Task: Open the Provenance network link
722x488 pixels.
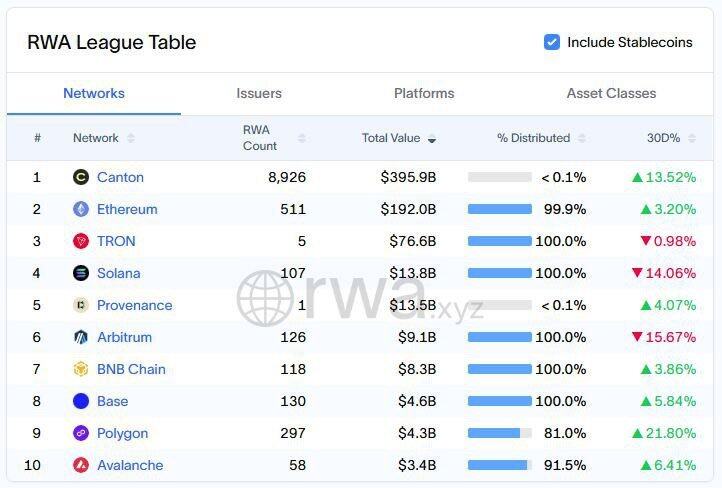Action: pyautogui.click(x=134, y=305)
